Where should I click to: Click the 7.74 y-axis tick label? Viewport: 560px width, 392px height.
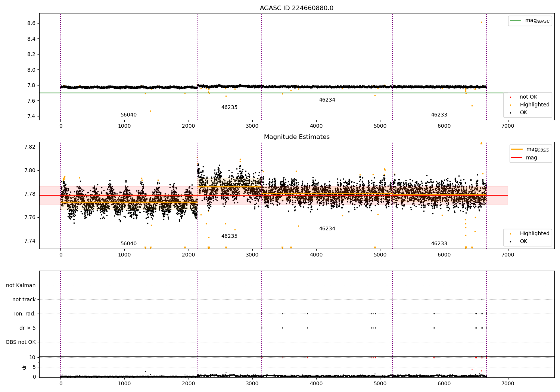(29, 241)
